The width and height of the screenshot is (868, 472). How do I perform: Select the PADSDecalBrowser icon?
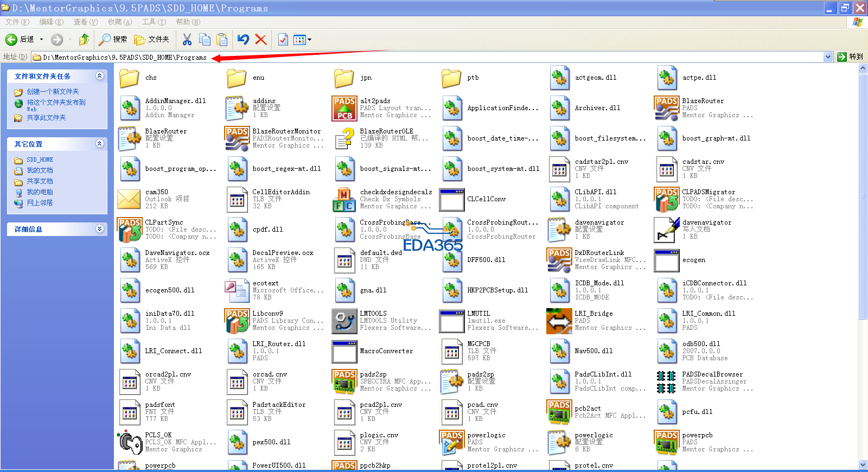[x=666, y=381]
